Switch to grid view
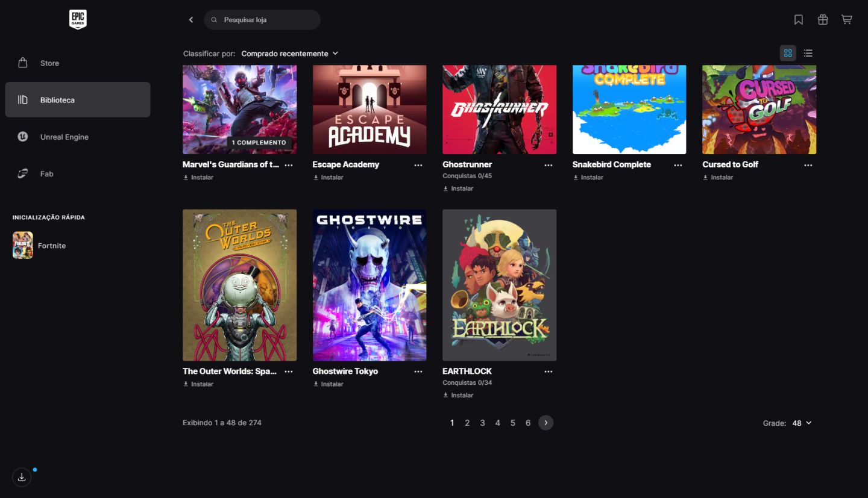This screenshot has width=868, height=498. pos(788,53)
